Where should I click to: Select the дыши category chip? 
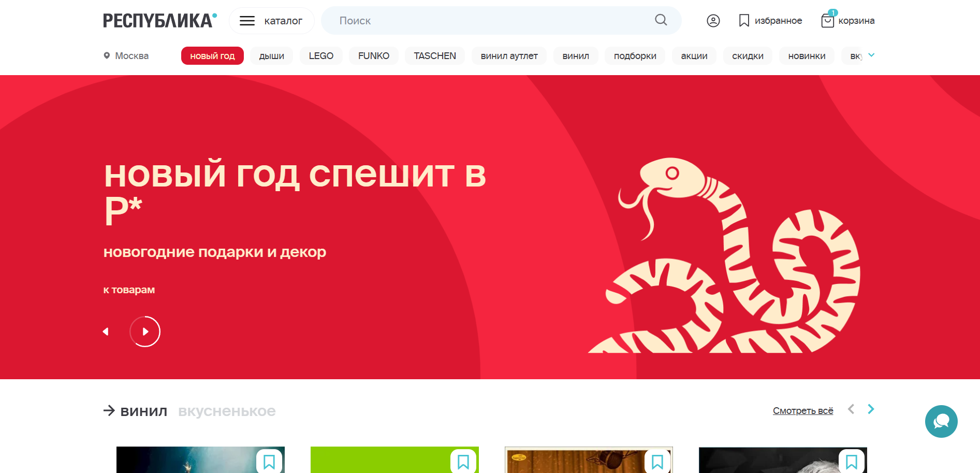click(x=272, y=56)
